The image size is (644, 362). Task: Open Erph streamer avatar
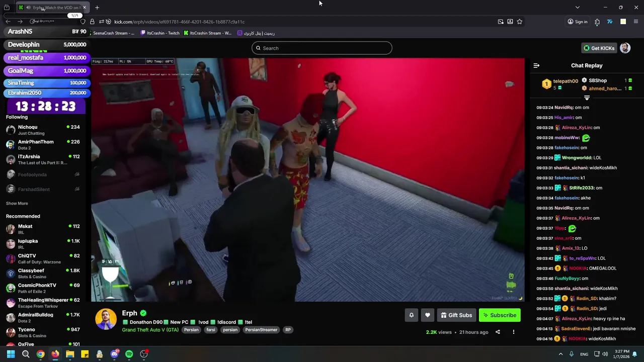[x=106, y=319]
